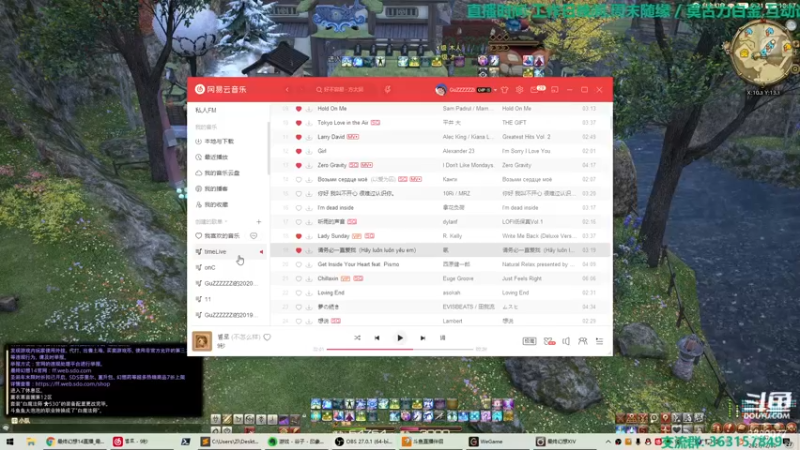
Task: Open the MV badge for Zero Gravity
Action: [367, 165]
